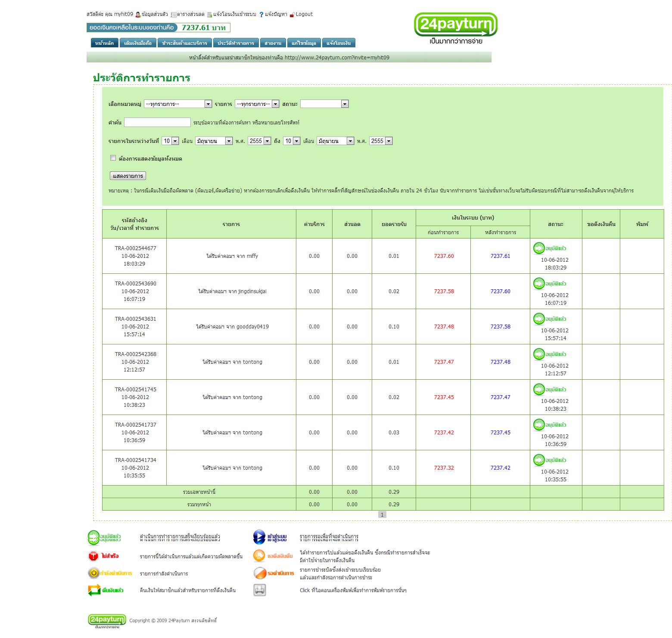Screen dimensions: 672x638
Task: Click the Logout icon in the header
Action: (292, 15)
